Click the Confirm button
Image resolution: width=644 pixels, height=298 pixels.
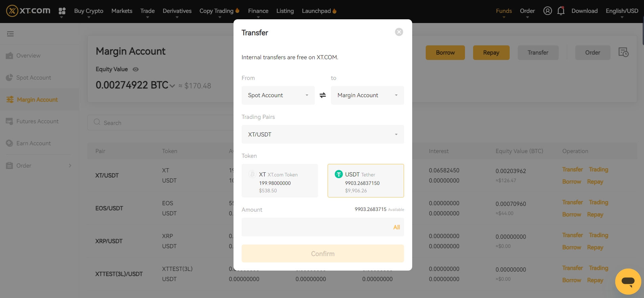pyautogui.click(x=323, y=254)
